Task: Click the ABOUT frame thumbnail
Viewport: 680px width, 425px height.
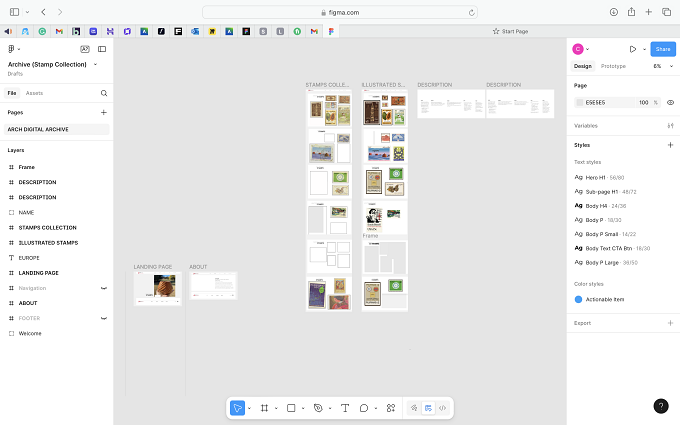Action: pos(213,286)
